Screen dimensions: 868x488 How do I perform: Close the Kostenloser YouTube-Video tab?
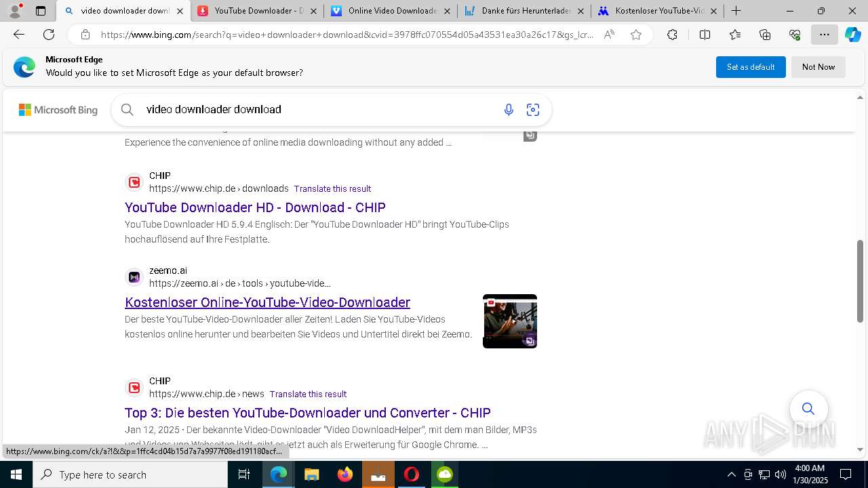[713, 11]
